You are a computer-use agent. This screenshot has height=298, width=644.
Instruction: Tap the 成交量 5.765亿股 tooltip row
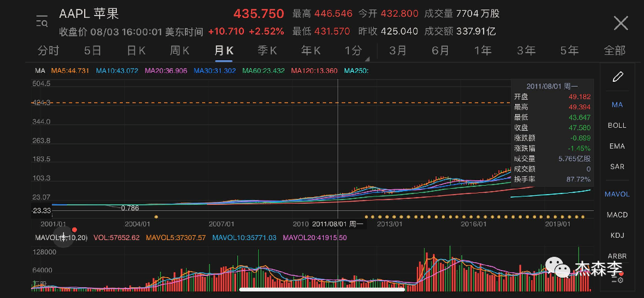552,158
